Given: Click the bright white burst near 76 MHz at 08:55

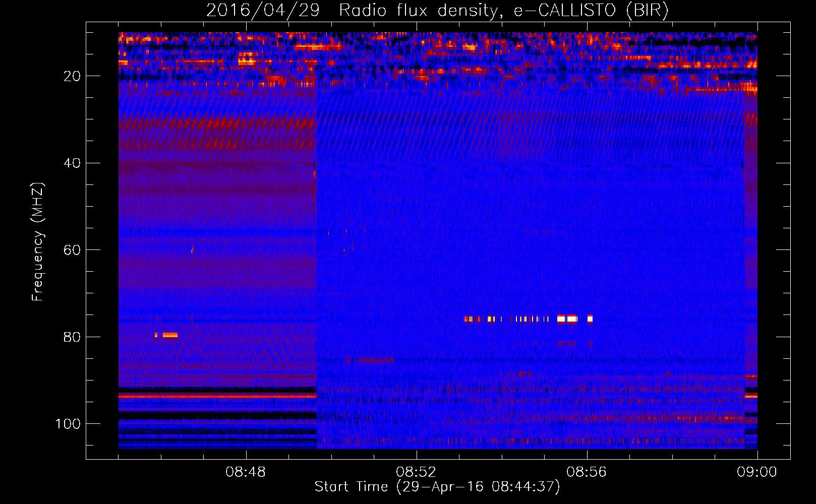Looking at the screenshot, I should click(567, 319).
